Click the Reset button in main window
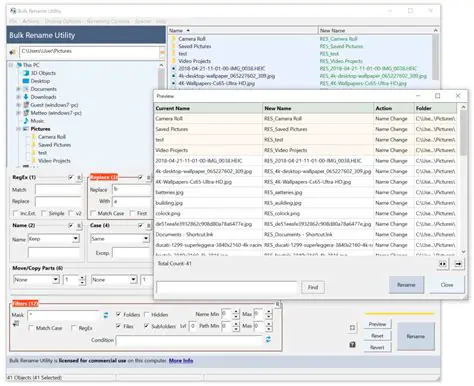Image resolution: width=474 pixels, height=386 pixels. click(x=377, y=336)
